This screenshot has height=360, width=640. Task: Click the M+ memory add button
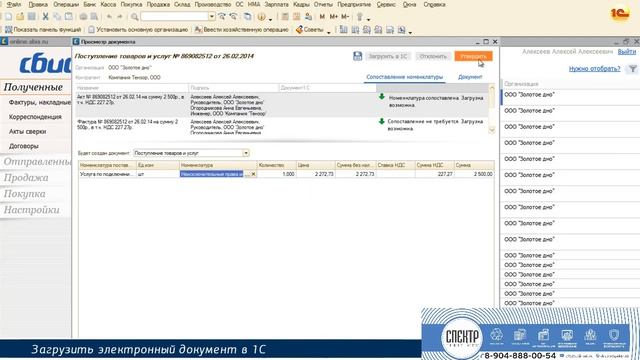coord(333,17)
